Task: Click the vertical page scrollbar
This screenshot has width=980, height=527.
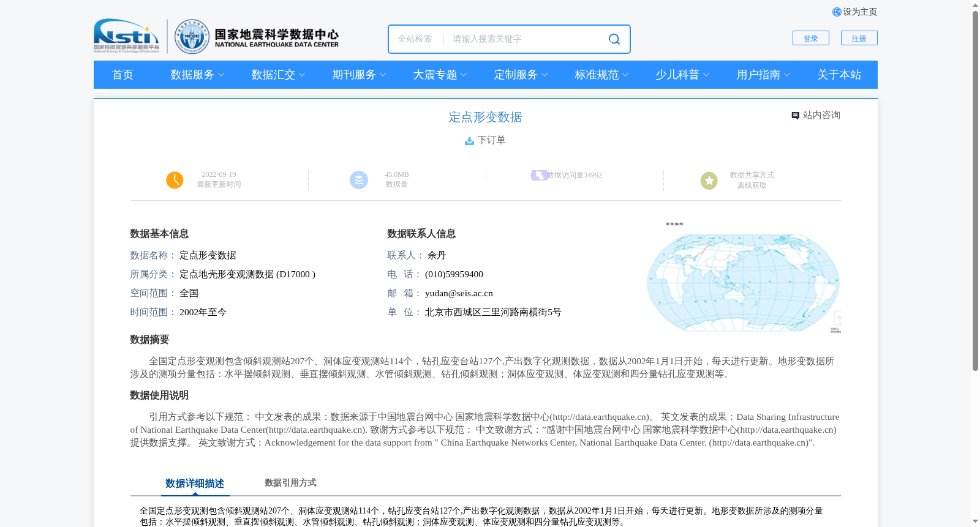Action: (975, 190)
